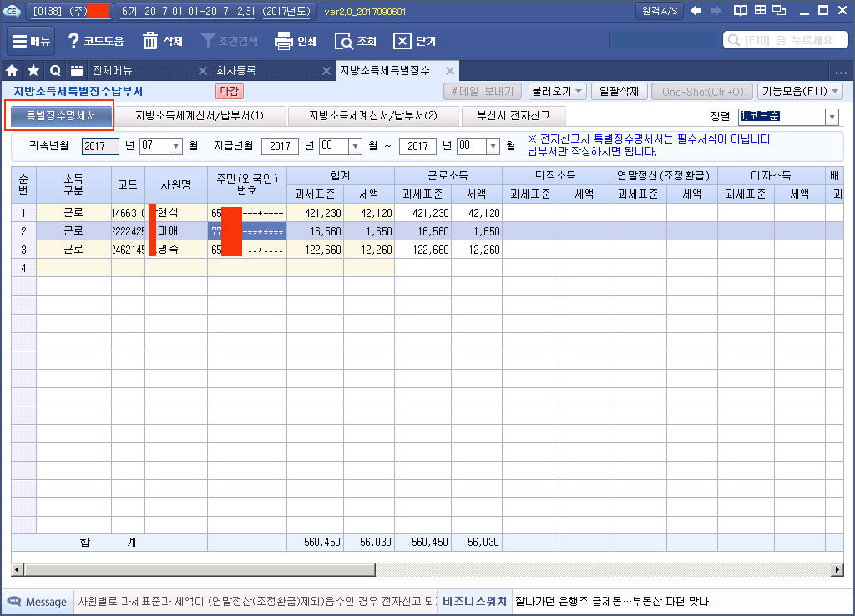Screen dimensions: 855x616
Task: Click the forward arrow in title bar
Action: coord(716,10)
